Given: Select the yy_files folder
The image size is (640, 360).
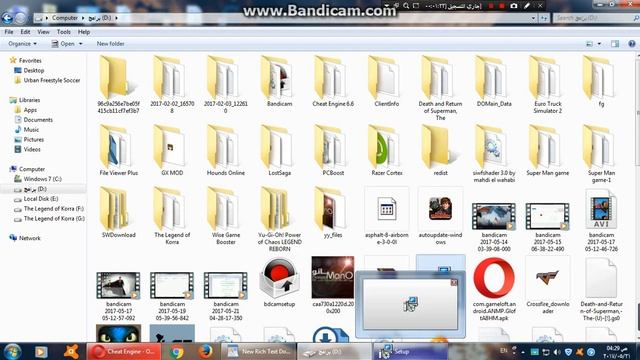Looking at the screenshot, I should coord(333,213).
